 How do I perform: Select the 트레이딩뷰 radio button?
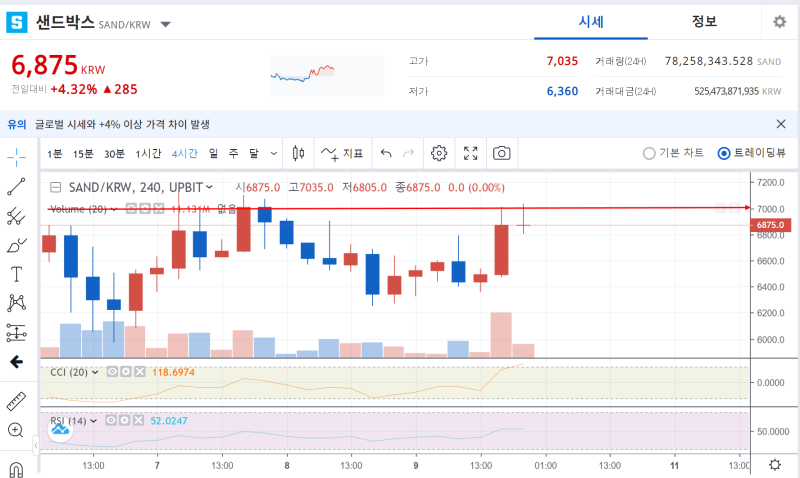pos(723,153)
